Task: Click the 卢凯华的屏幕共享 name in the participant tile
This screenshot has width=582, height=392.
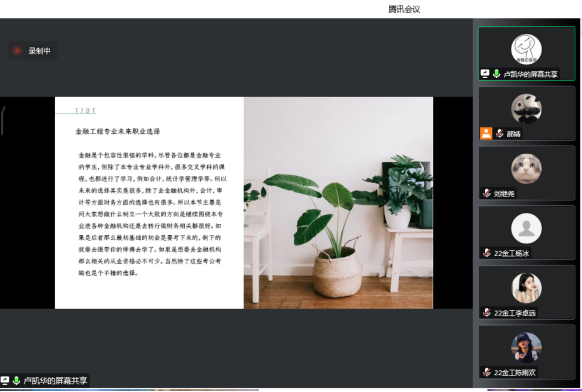Action: coord(530,74)
